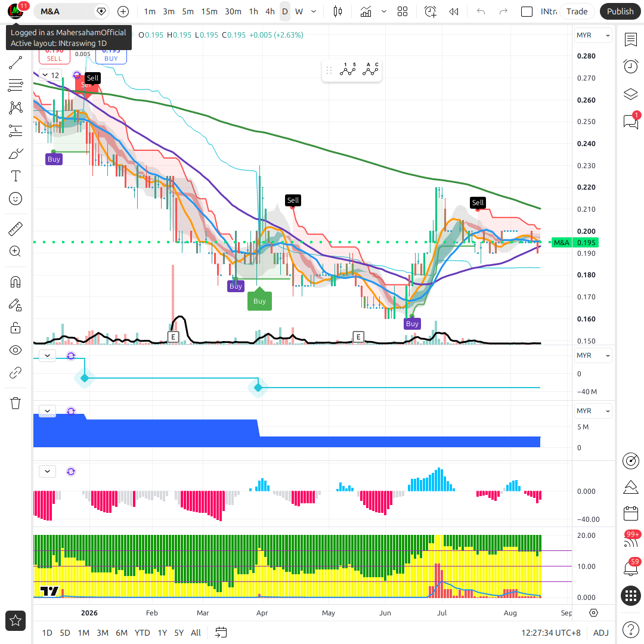Screen dimensions: 644x644
Task: Set range to 3M
Action: click(103, 633)
